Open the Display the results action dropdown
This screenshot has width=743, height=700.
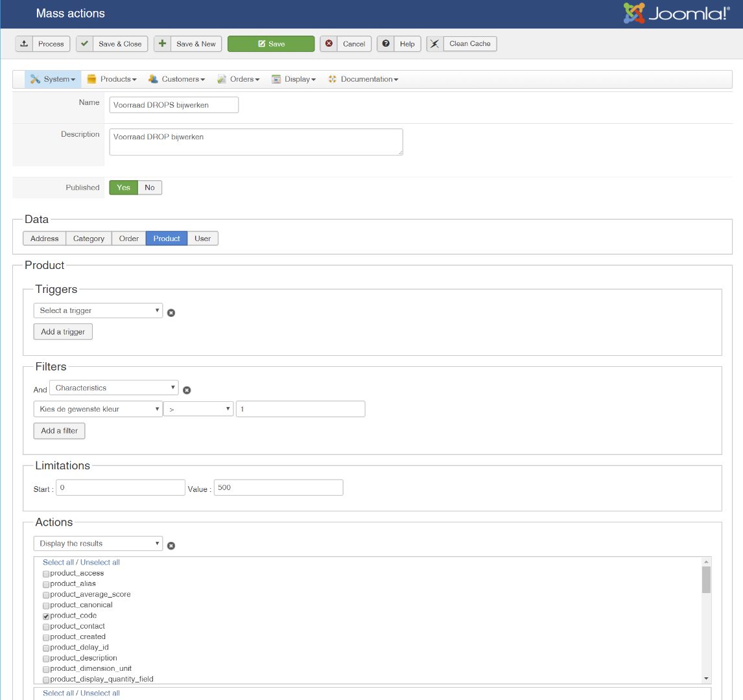pyautogui.click(x=98, y=544)
